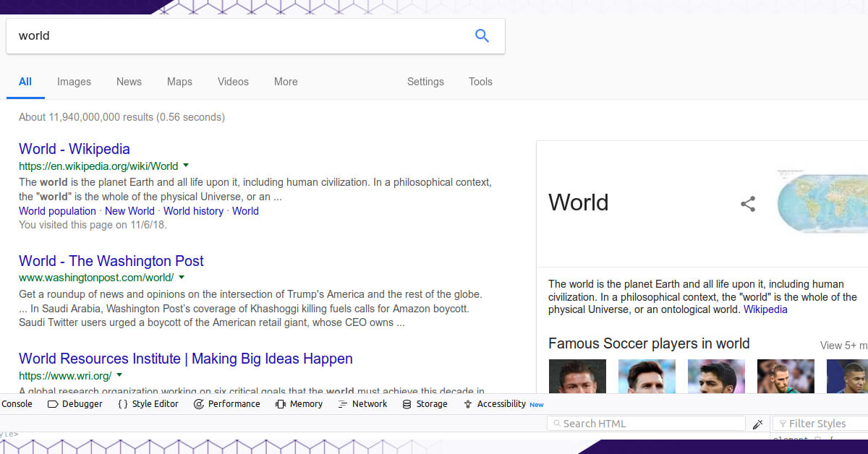The width and height of the screenshot is (868, 454).
Task: Switch to the Images tab
Action: (74, 82)
